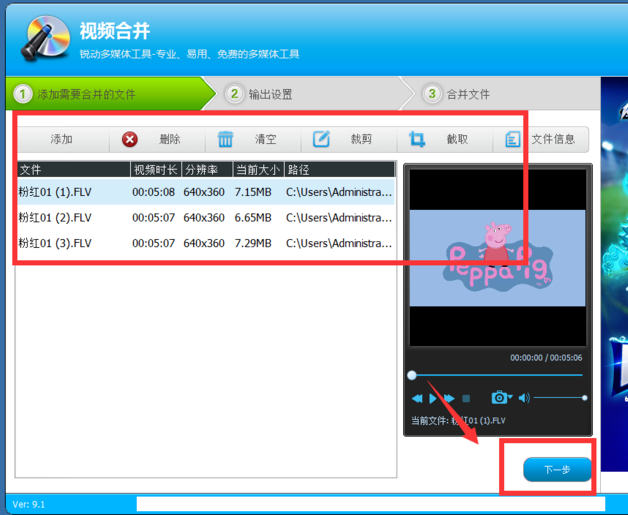The image size is (628, 515).
Task: Click the 当前大小 column header
Action: (x=258, y=170)
